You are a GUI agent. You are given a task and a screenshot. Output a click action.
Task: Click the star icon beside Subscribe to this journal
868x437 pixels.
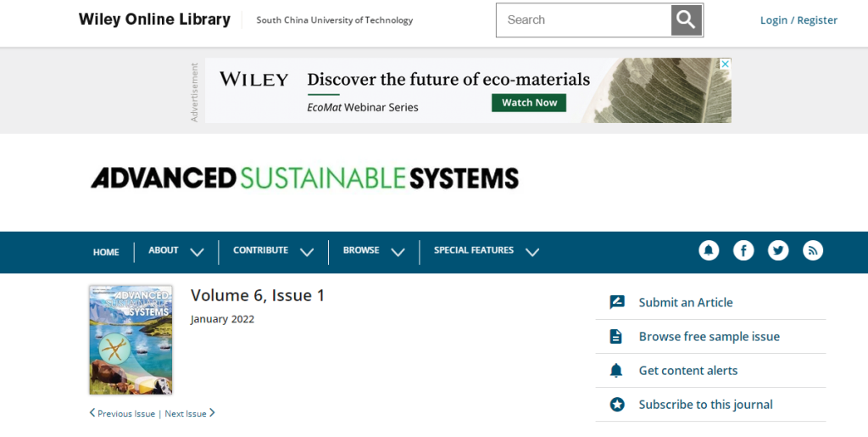(616, 405)
